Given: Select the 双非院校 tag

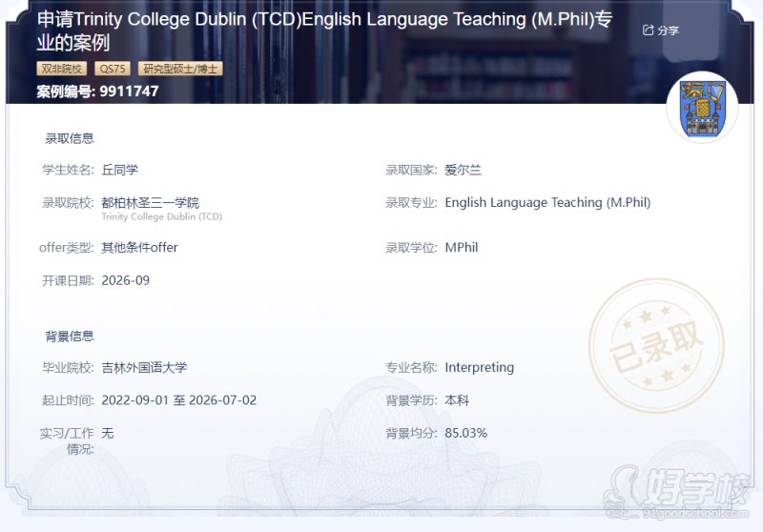Looking at the screenshot, I should click(x=61, y=69).
